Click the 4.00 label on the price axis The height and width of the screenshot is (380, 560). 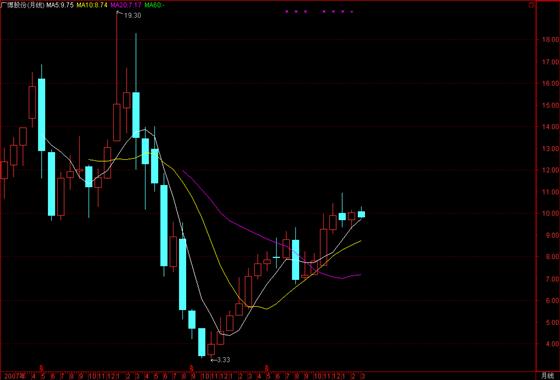tap(552, 344)
